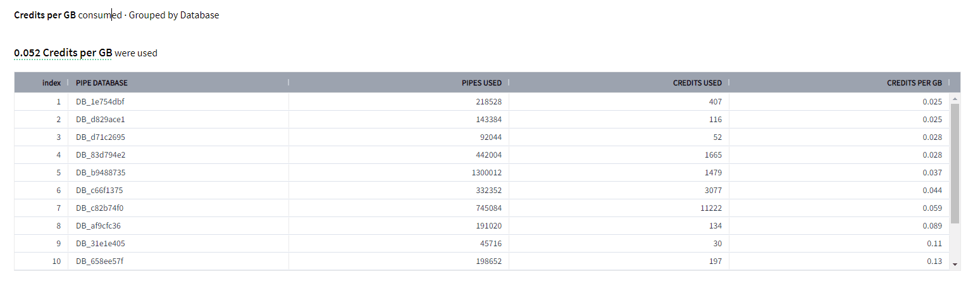This screenshot has width=980, height=288.
Task: Select row index 10 cell
Action: [56, 261]
